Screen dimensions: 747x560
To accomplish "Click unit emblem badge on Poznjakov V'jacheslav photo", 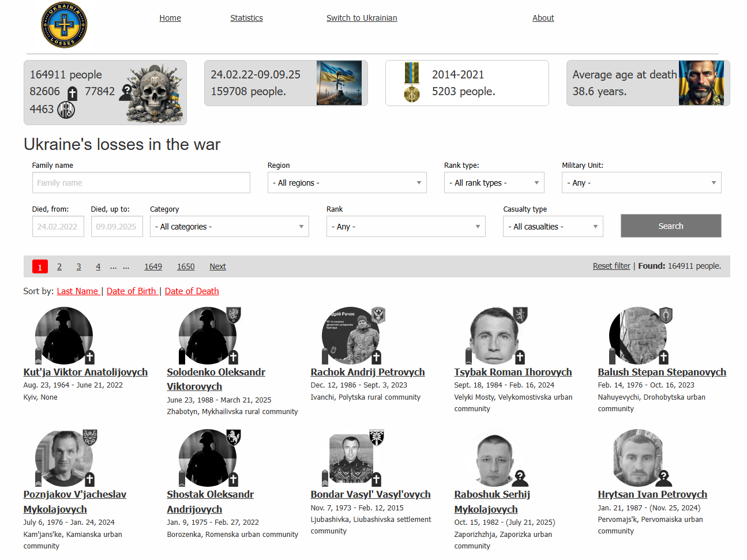I will (90, 438).
